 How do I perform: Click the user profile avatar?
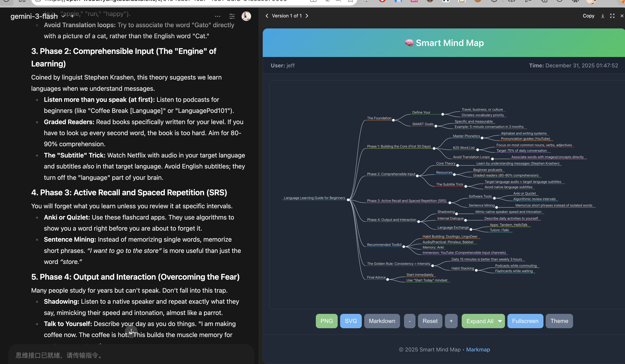pos(246,16)
